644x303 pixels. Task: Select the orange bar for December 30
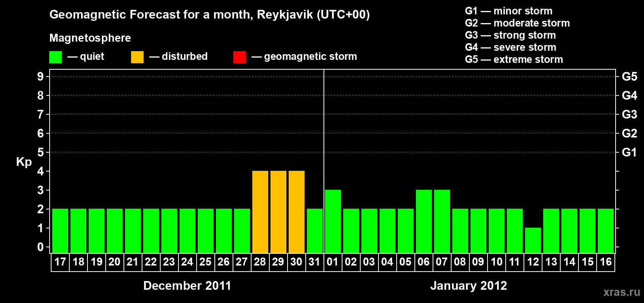[x=297, y=212]
